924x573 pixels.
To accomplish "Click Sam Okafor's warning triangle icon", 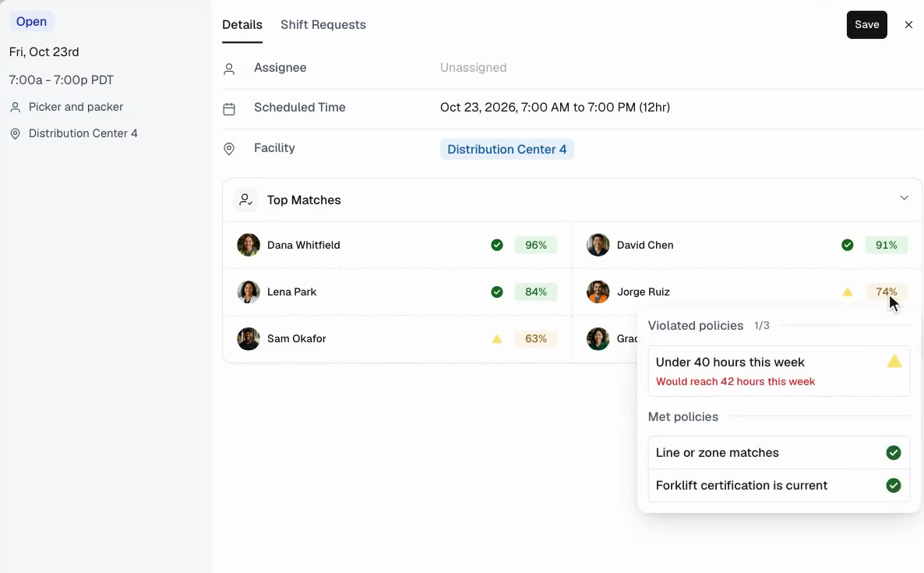I will [x=497, y=339].
